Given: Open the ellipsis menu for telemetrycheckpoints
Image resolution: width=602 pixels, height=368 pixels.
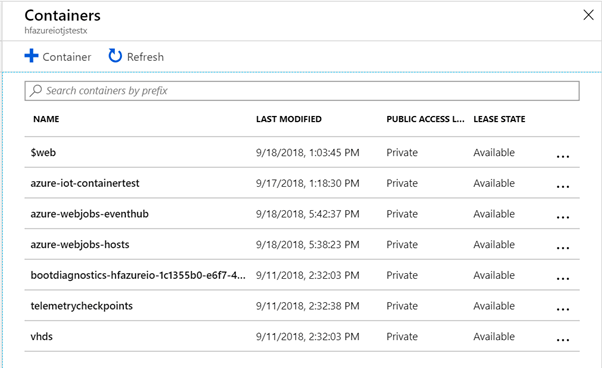Looking at the screenshot, I should tap(563, 310).
